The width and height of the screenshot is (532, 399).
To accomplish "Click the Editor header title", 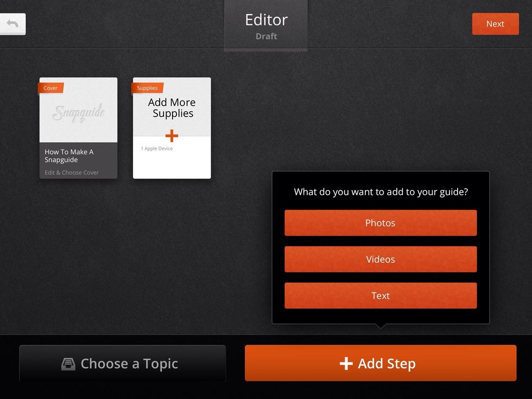I will coord(266,20).
